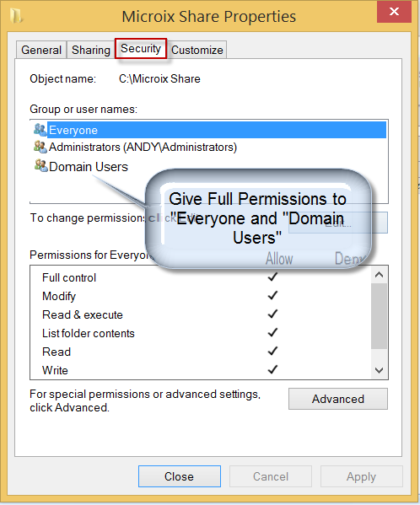Click the Administrators group icon
The height and width of the screenshot is (505, 420).
(x=40, y=147)
